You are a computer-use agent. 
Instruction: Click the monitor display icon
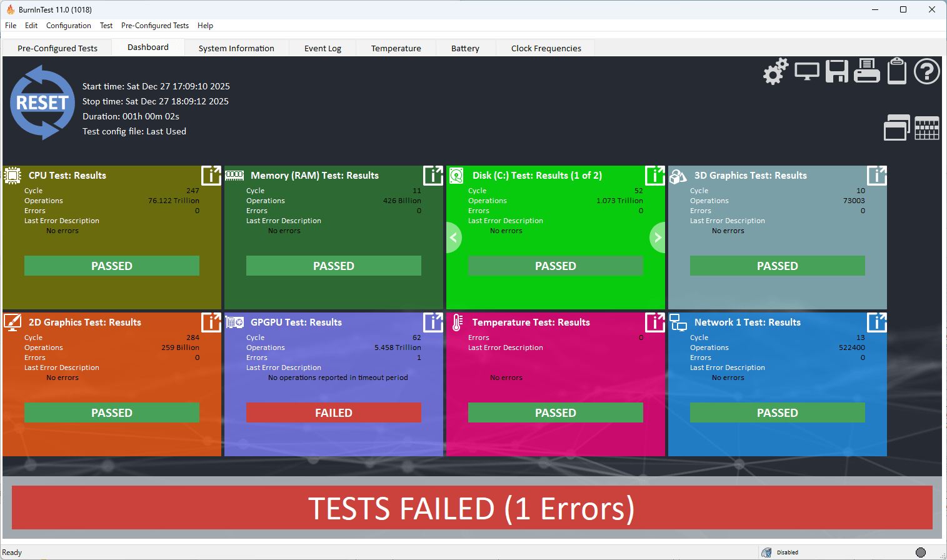click(806, 72)
